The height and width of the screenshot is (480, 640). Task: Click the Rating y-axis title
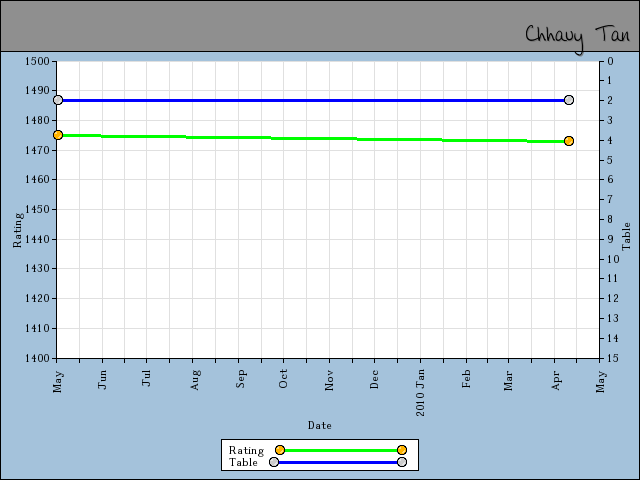click(x=18, y=230)
